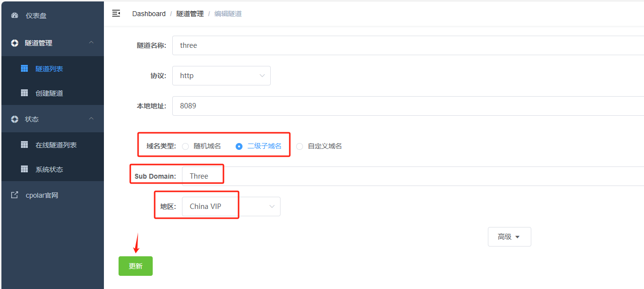Screen dimensions: 644x289
Task: Click the 隧道名称 label
Action: 151,45
